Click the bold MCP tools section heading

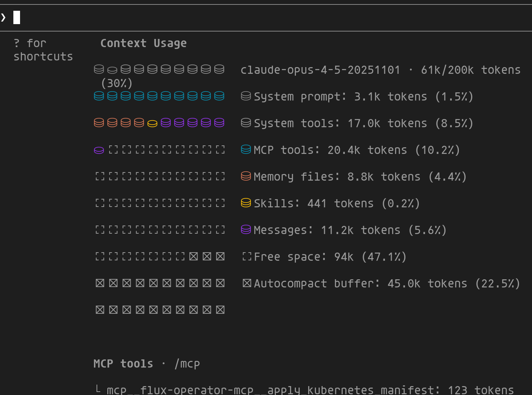[123, 363]
